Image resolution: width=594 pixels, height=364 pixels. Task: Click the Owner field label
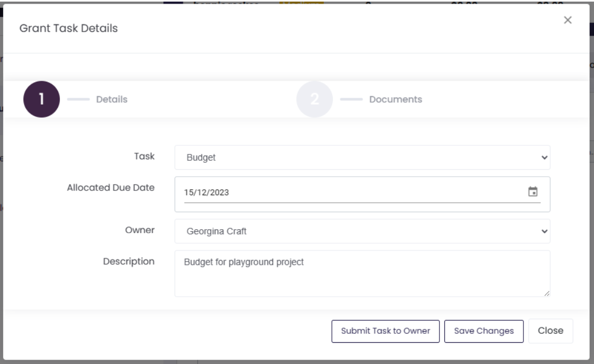coord(140,230)
